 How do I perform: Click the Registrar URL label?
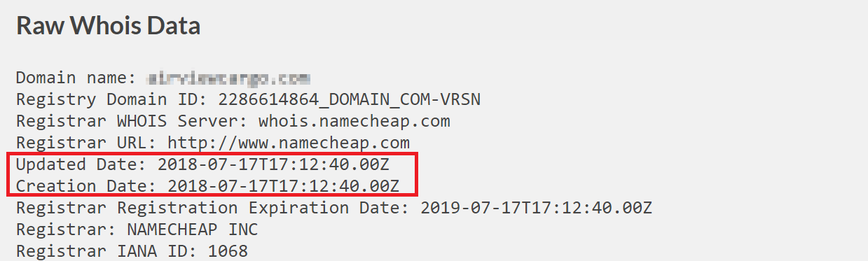pos(87,143)
